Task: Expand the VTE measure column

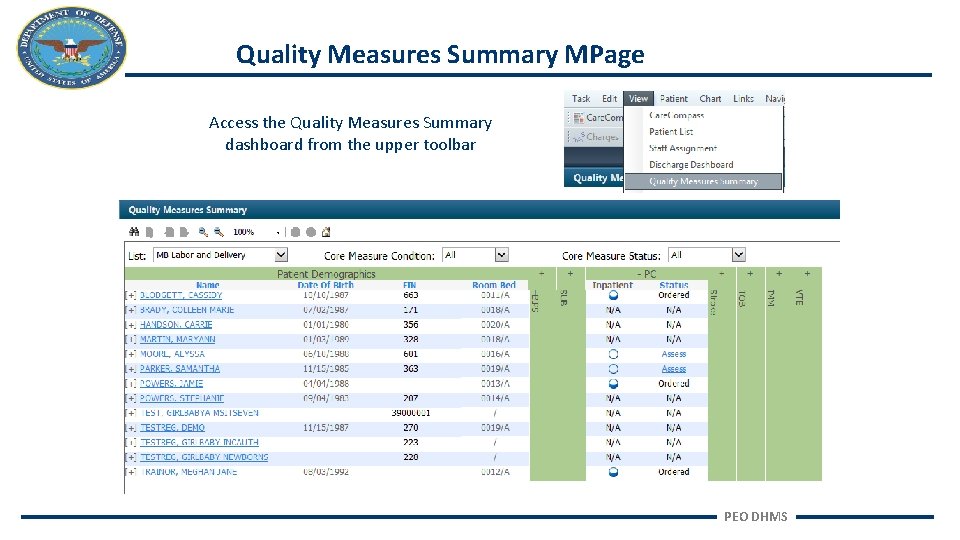Action: pyautogui.click(x=808, y=274)
